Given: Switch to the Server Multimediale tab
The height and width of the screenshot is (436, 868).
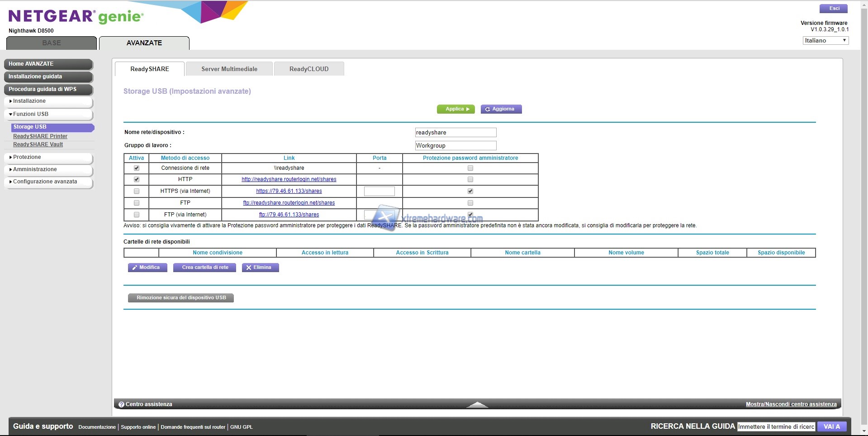Looking at the screenshot, I should click(229, 69).
